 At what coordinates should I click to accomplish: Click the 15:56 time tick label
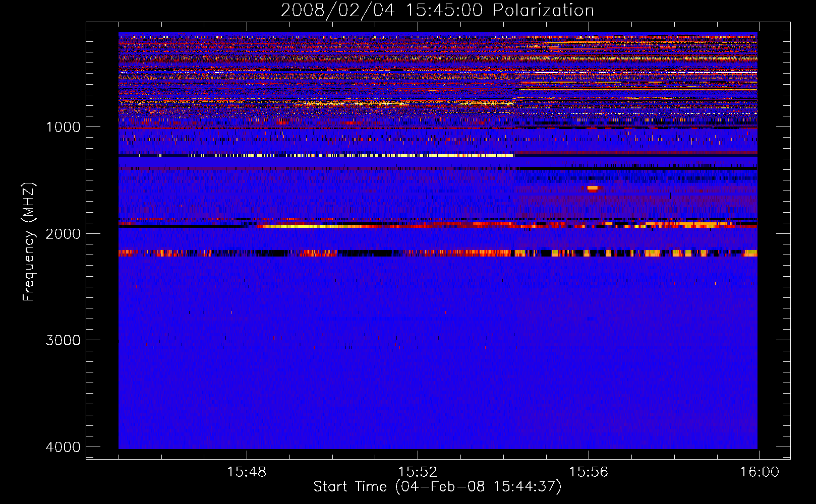tap(589, 472)
